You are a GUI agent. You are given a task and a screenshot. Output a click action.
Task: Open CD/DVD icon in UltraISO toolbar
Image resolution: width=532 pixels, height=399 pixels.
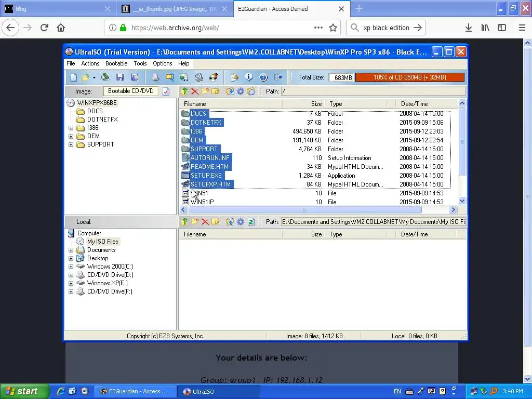pos(105,77)
